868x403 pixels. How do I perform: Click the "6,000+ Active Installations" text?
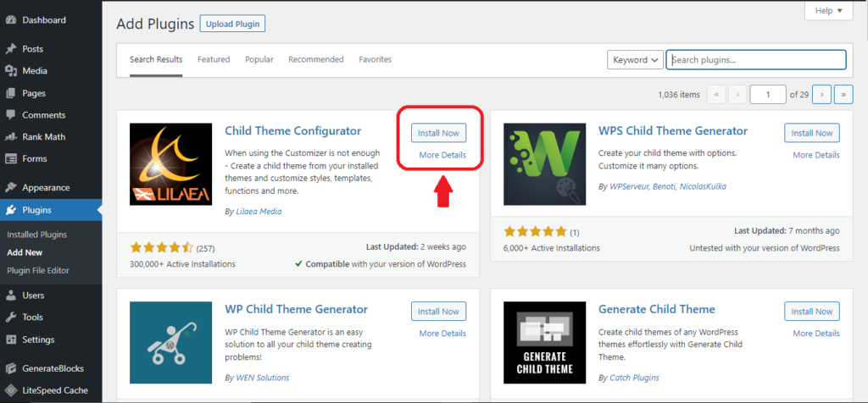point(551,248)
